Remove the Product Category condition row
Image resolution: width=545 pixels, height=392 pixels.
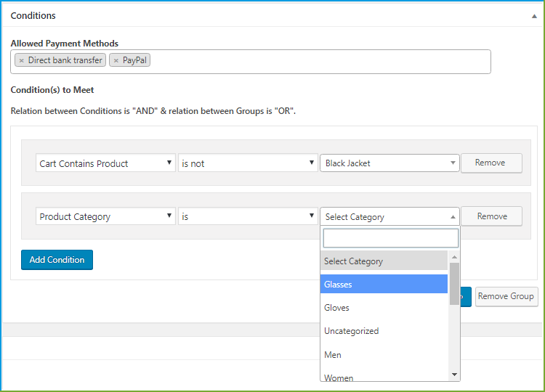[x=492, y=216]
